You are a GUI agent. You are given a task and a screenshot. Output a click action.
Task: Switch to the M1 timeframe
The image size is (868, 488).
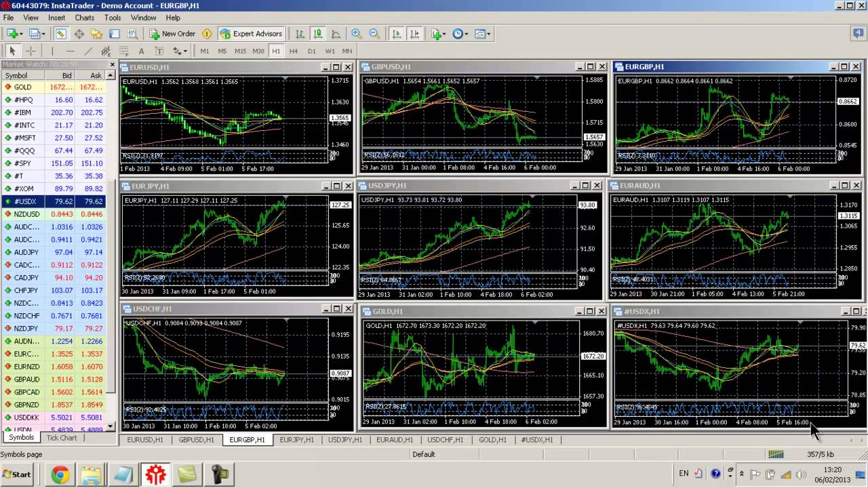point(205,51)
